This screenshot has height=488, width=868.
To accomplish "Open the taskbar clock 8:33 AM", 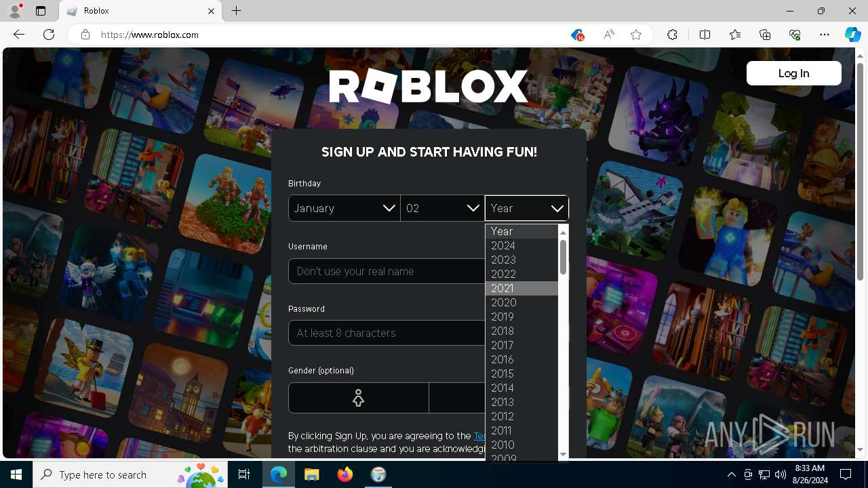I will (x=809, y=474).
